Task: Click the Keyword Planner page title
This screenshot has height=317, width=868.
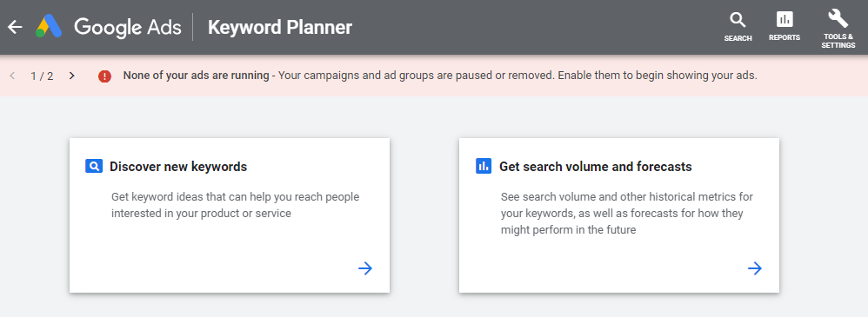Action: tap(279, 27)
